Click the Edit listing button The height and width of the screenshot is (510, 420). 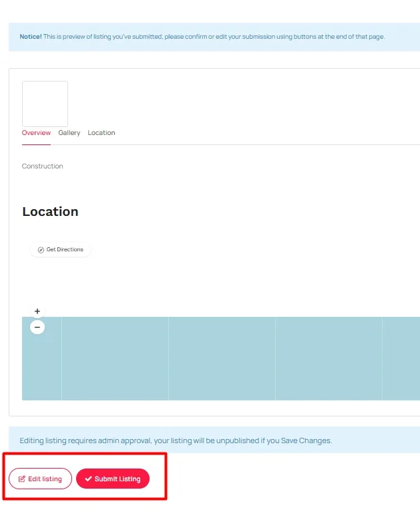(40, 479)
